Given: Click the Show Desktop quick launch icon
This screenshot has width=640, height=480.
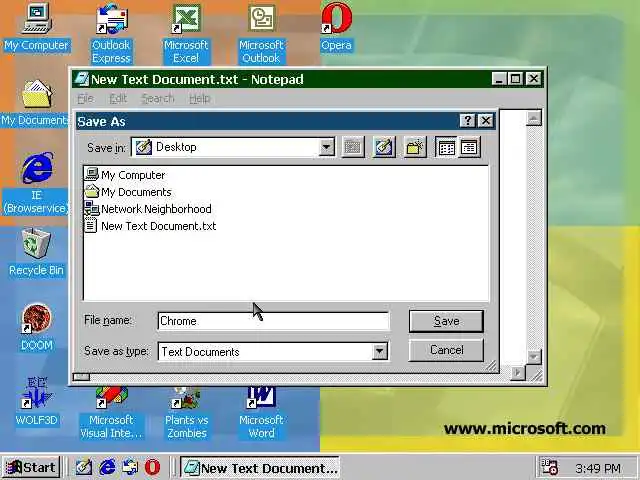Looking at the screenshot, I should point(84,467).
